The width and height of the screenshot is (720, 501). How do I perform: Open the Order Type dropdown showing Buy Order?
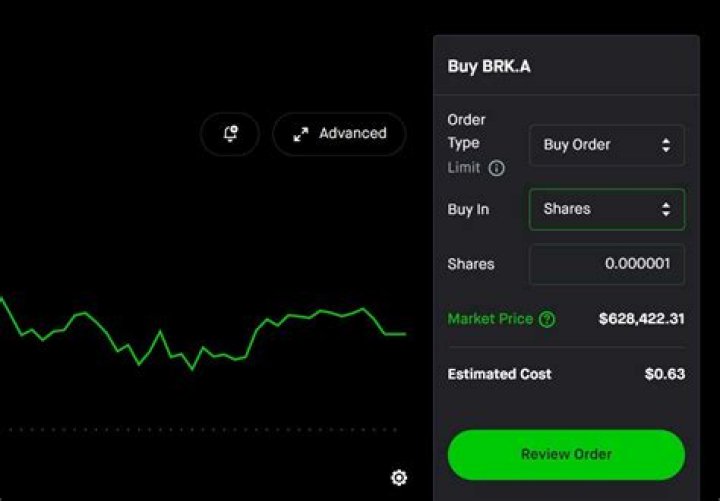(x=607, y=145)
